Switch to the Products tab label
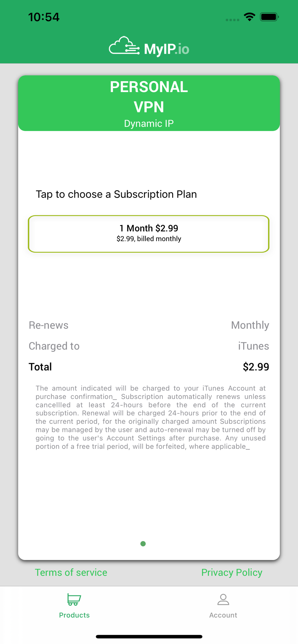The image size is (298, 644). pos(74,615)
